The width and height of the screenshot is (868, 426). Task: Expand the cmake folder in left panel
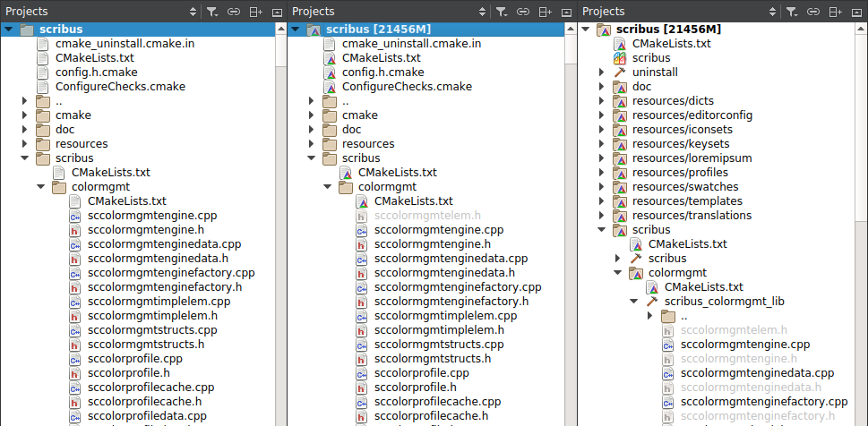[x=25, y=115]
